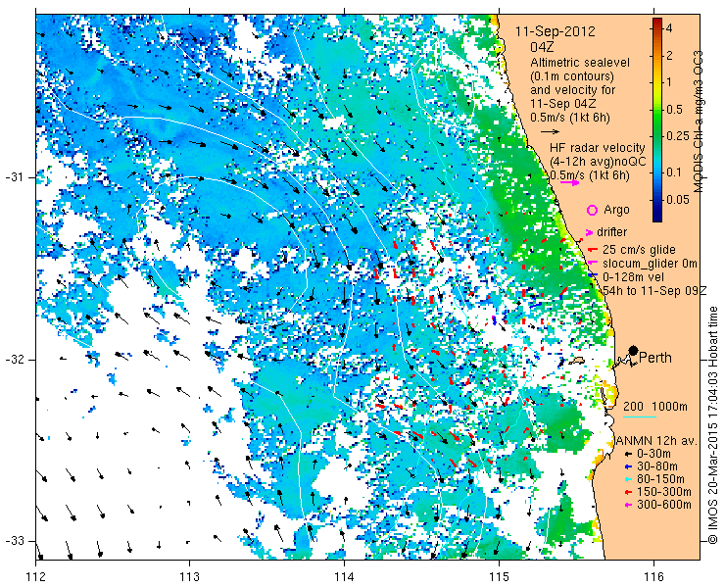Click the 0-128m vel label
This screenshot has width=725, height=588.
tap(634, 276)
